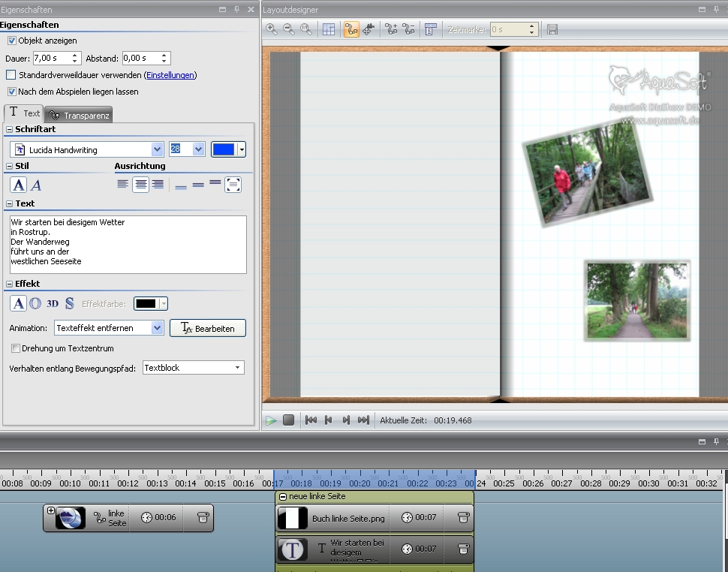Click the zoom in magnifier icon

coord(271,29)
